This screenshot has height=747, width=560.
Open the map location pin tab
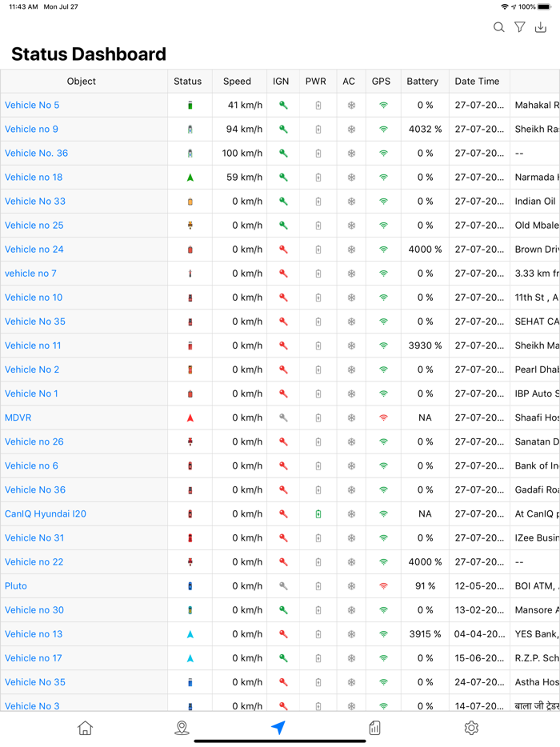point(182,728)
